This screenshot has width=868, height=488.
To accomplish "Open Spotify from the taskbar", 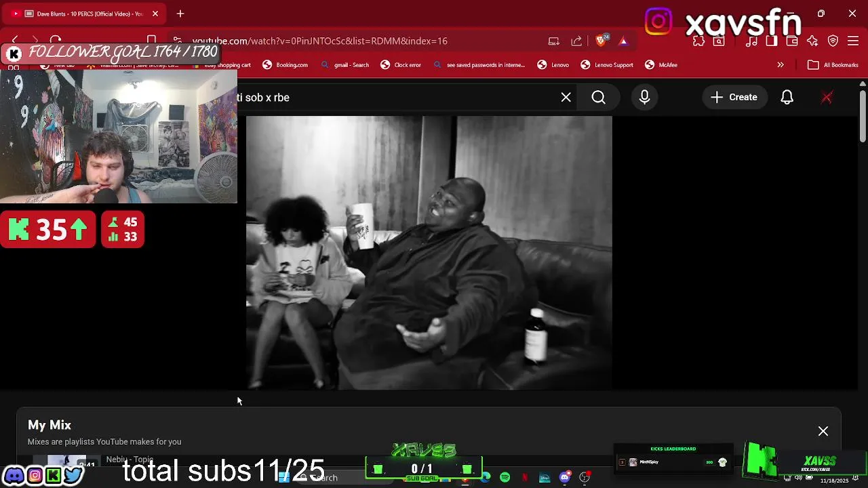I will 505,478.
